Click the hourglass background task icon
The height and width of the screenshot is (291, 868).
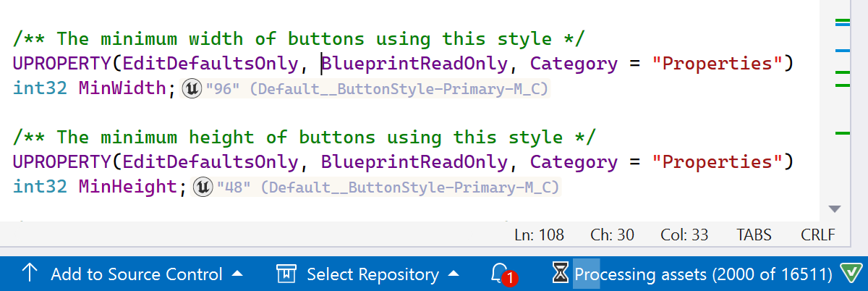560,274
